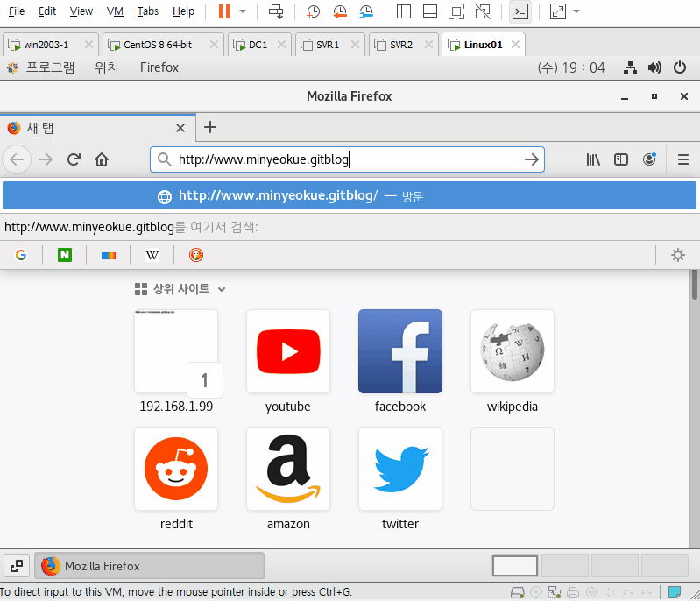Take a snapshot of the VM

[313, 11]
